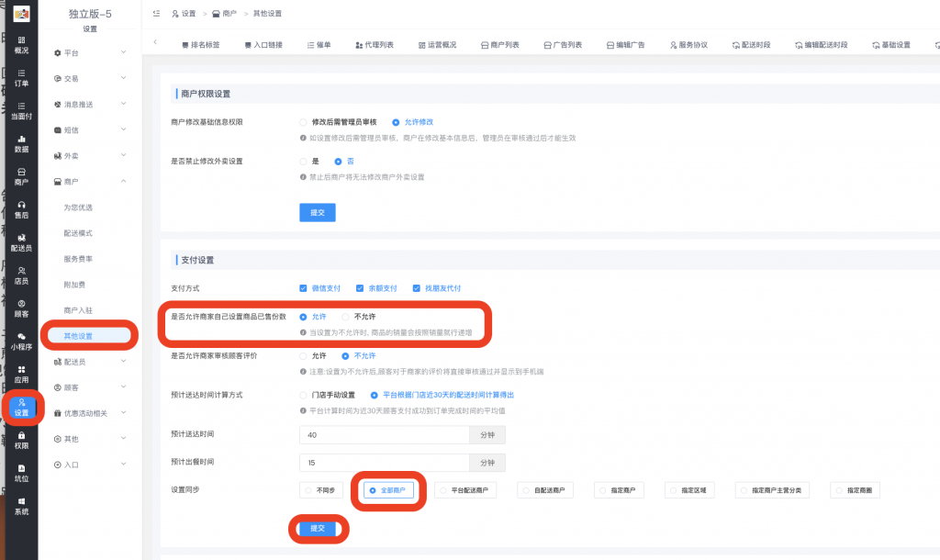Open the 商户 section via sidebar icon

coord(20,176)
